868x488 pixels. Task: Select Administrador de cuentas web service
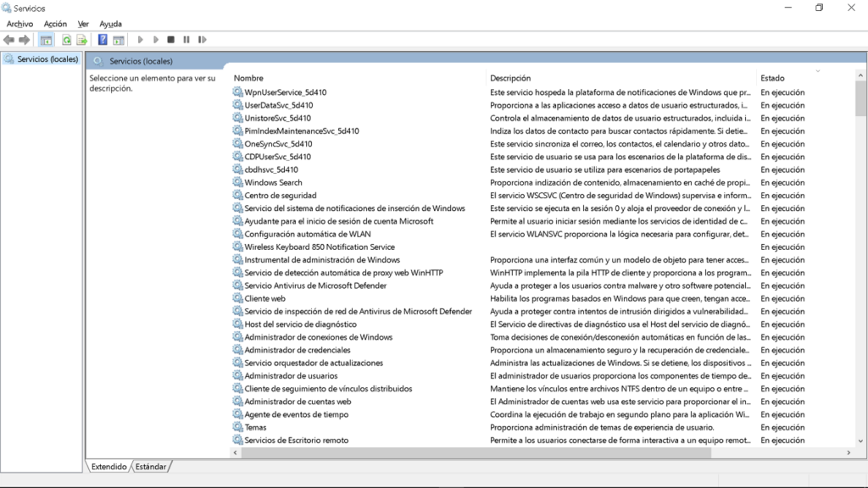click(x=298, y=402)
